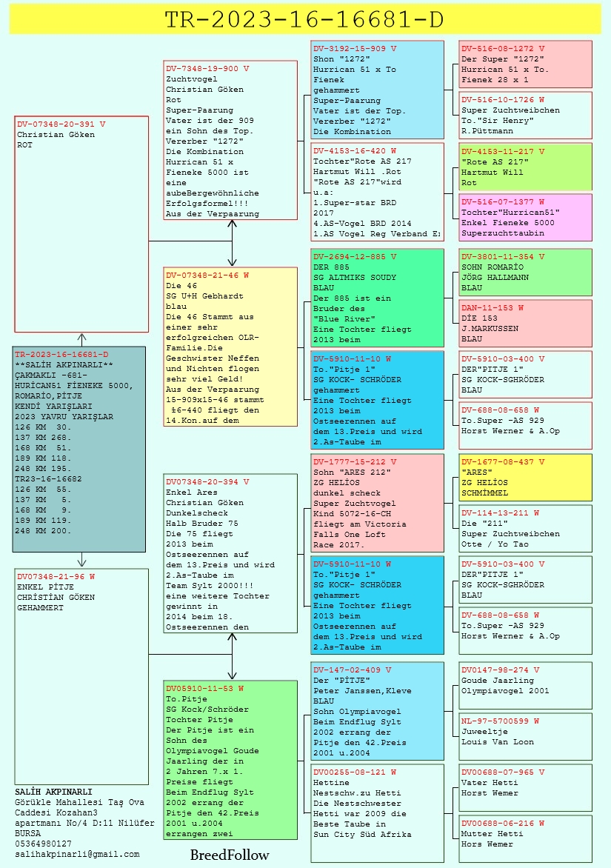
Task: Open ancestor entry DV-2694-12-885 V
Action: [x=355, y=257]
